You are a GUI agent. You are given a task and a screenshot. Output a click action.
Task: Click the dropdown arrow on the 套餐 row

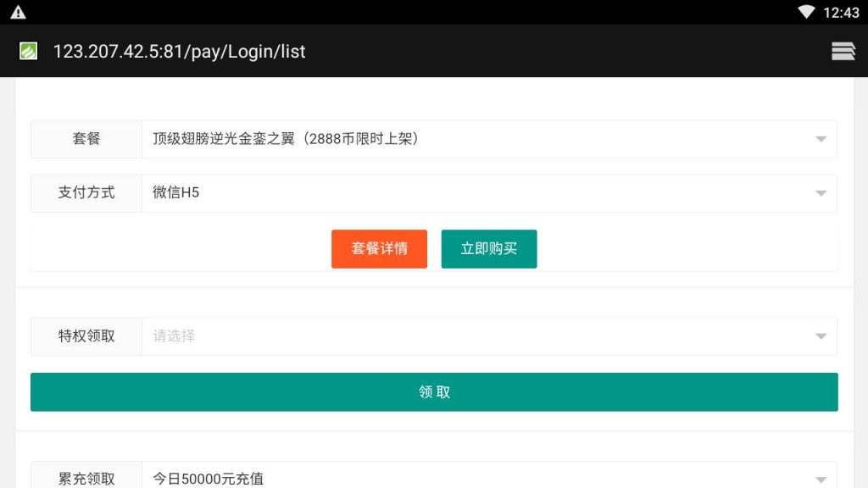coord(820,139)
